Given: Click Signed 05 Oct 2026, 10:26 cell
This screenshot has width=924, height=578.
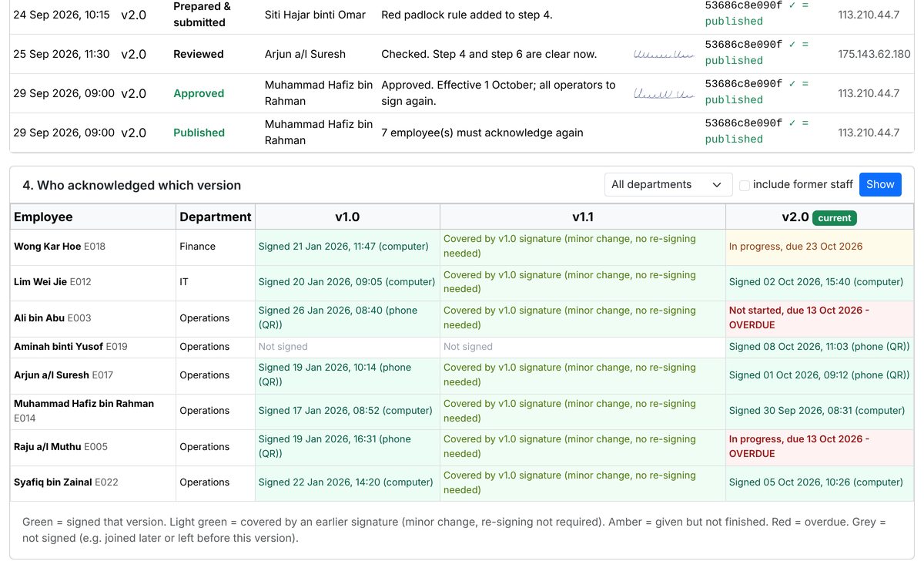Looking at the screenshot, I should (x=819, y=482).
